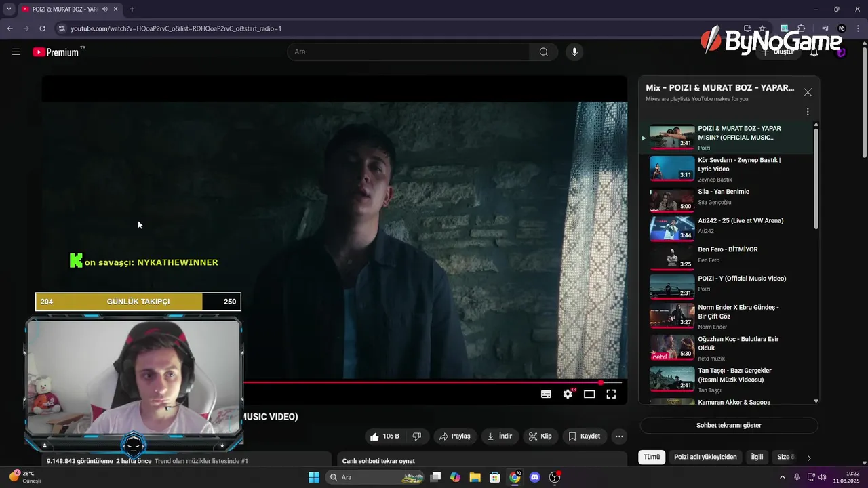Image resolution: width=868 pixels, height=488 pixels.
Task: Open the Windows Start menu
Action: 314,477
